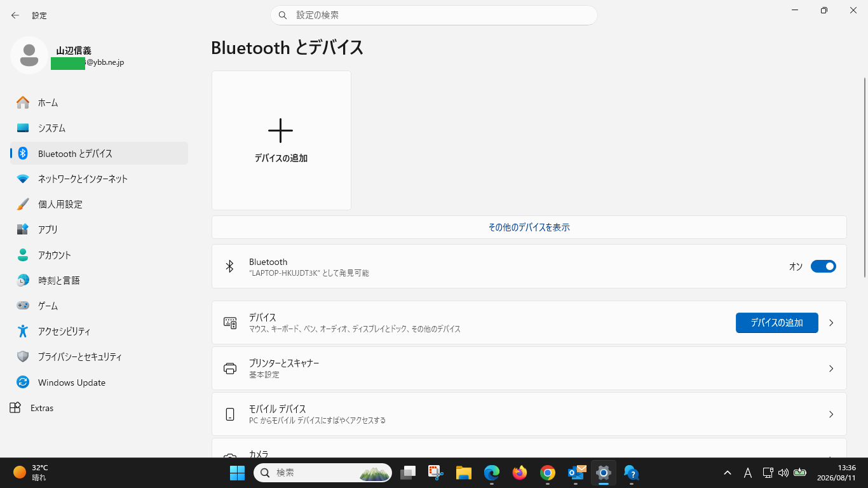Image resolution: width=868 pixels, height=488 pixels.
Task: Open the weather widget showing 32°C
Action: 31,472
